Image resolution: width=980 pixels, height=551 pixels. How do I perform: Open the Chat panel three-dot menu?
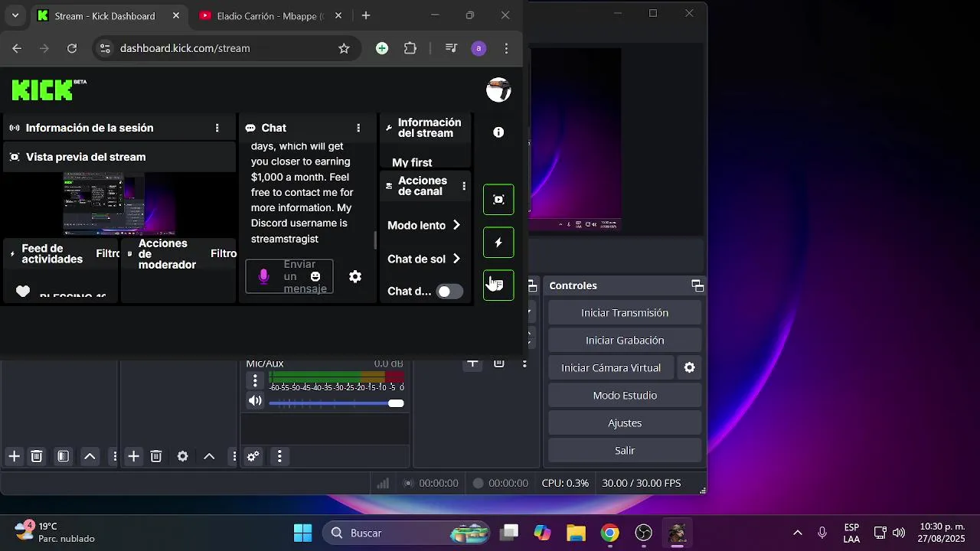coord(358,128)
